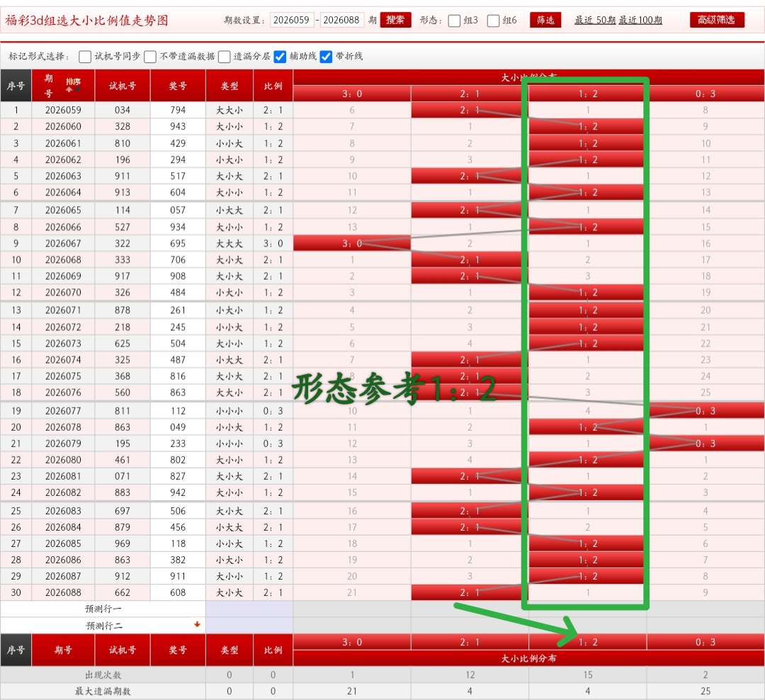Click the 类型 column header at top
Image resolution: width=765 pixels, height=700 pixels.
click(x=229, y=86)
